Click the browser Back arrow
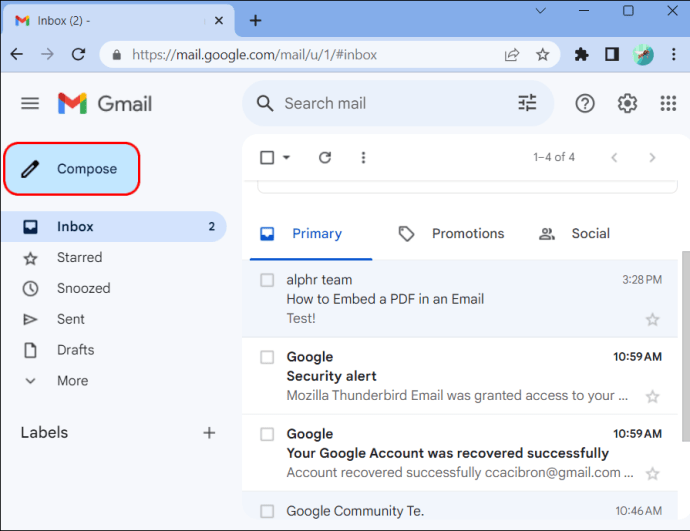The image size is (690, 531). pos(17,55)
